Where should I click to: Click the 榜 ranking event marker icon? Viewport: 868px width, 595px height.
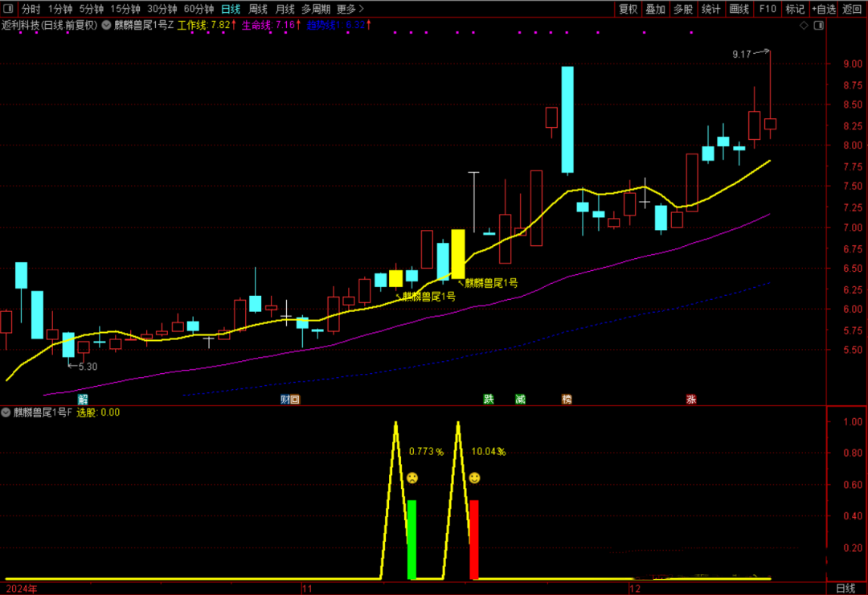(x=567, y=400)
